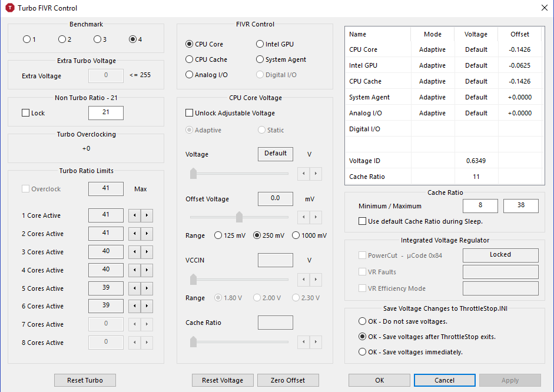The height and width of the screenshot is (392, 554).
Task: Click the CPU Core row in voltage table
Action: 444,49
